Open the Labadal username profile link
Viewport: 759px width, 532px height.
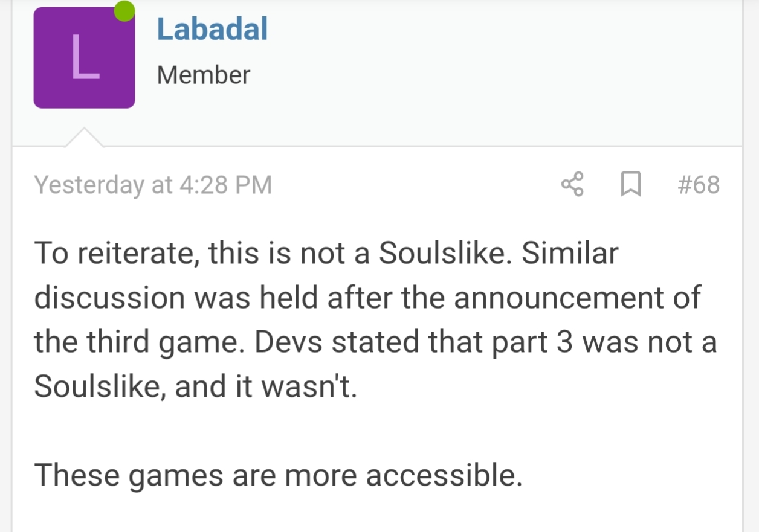coord(212,30)
